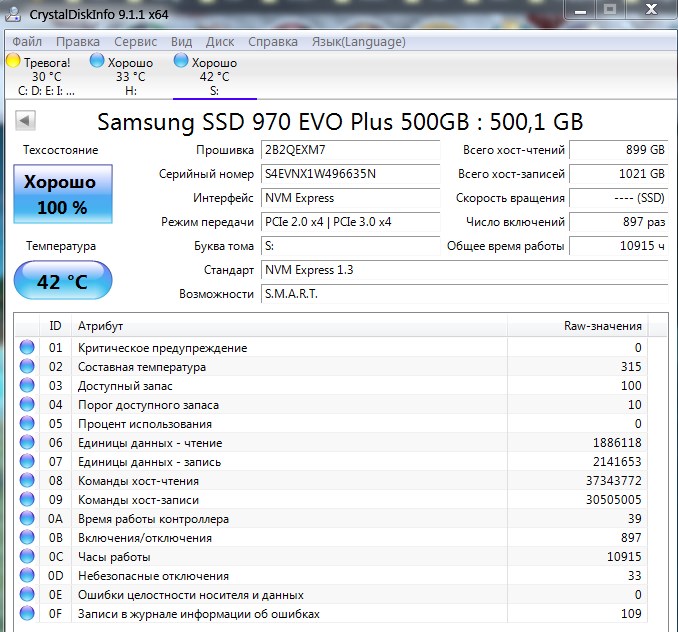Select the 42 °C S: disk tab
This screenshot has height=632, width=678.
pyautogui.click(x=214, y=76)
